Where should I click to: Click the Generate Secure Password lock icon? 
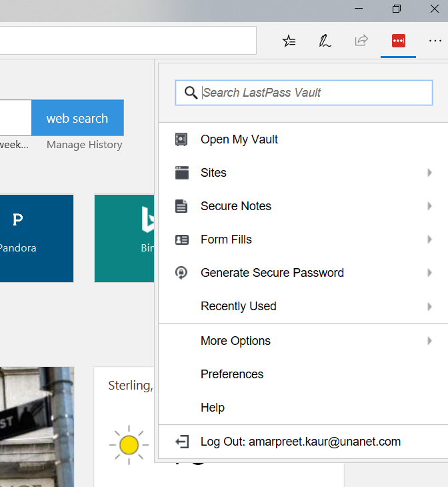pos(181,273)
